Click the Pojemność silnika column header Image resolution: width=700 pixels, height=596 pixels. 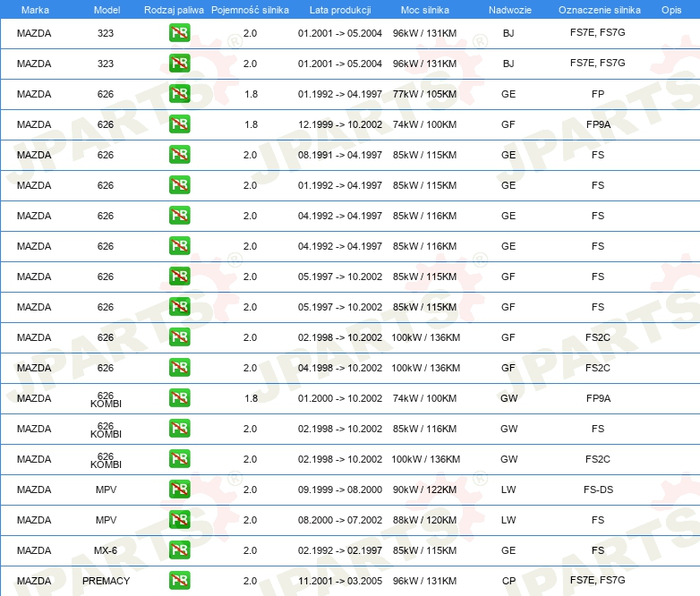click(250, 10)
